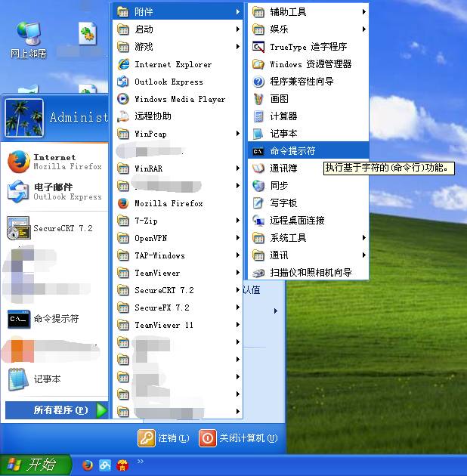Image resolution: width=467 pixels, height=476 pixels.
Task: Open Windows Media Player icon
Action: click(x=123, y=99)
